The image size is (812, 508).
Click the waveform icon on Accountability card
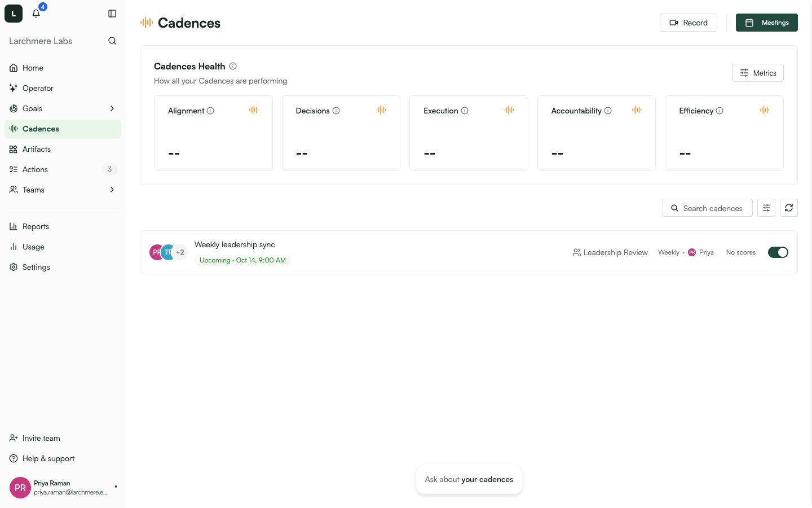637,110
